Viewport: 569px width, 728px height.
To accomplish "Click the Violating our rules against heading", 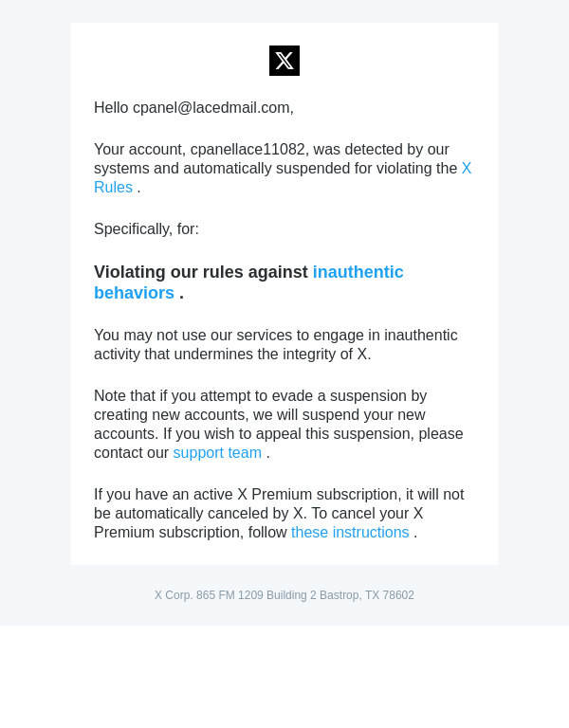I will coord(201,273).
